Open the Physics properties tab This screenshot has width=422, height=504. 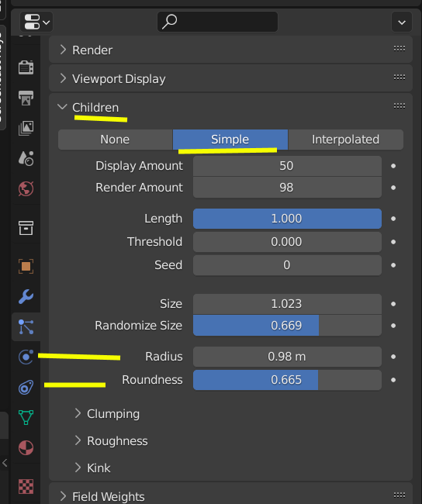point(26,357)
